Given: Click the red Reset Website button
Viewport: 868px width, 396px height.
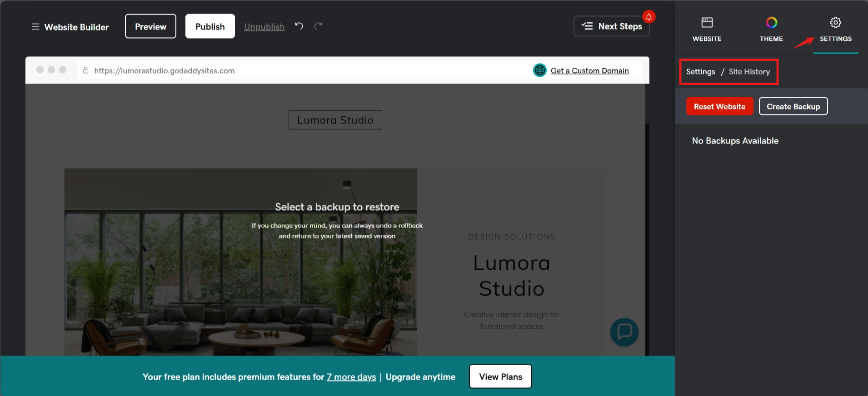Looking at the screenshot, I should (x=719, y=106).
